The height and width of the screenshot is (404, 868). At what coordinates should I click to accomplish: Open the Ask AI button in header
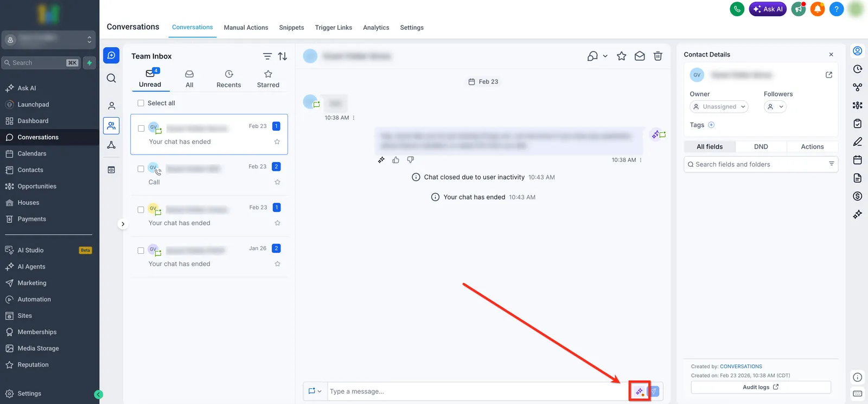tap(768, 9)
